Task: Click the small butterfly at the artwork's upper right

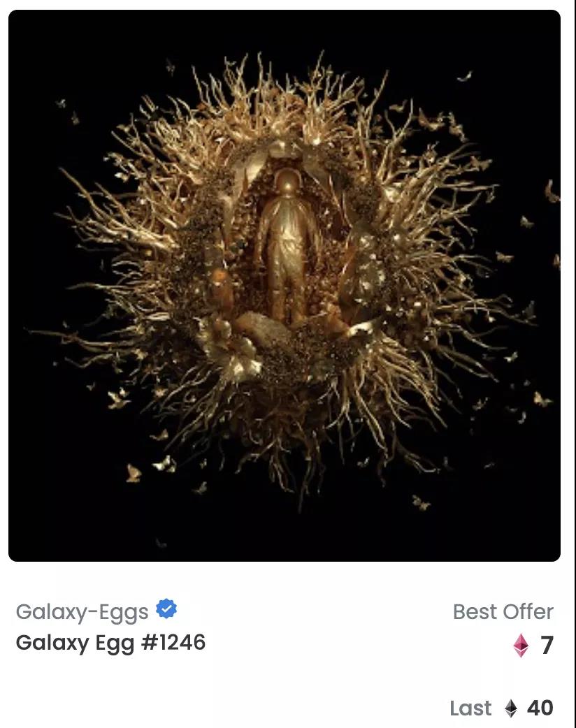Action: [x=465, y=77]
